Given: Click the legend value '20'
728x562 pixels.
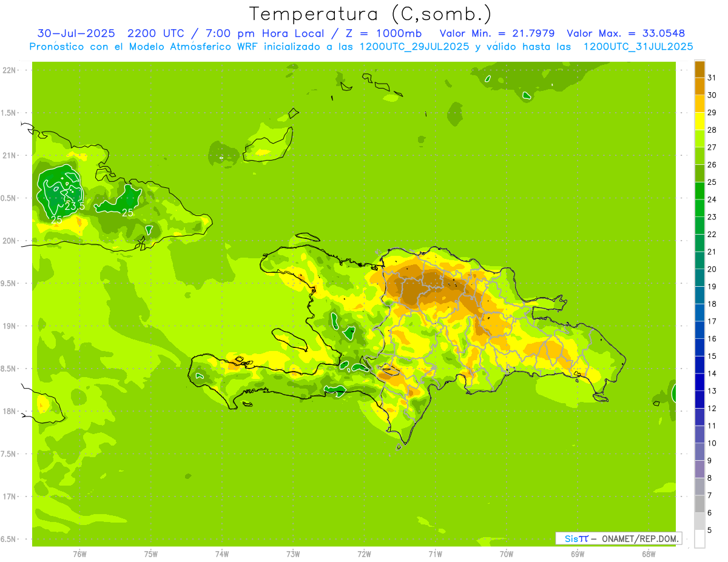Looking at the screenshot, I should point(712,269).
